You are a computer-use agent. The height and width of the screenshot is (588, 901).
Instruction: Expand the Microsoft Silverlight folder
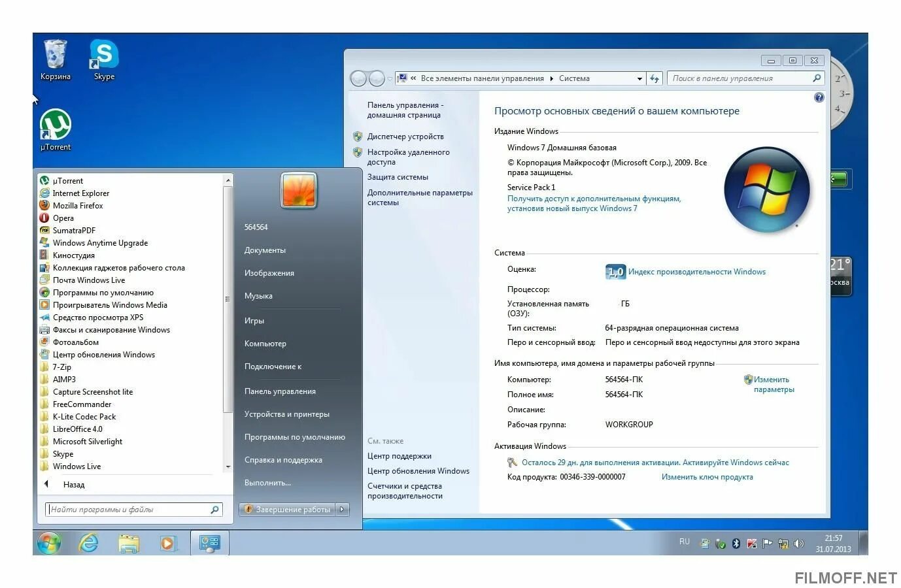pos(88,442)
